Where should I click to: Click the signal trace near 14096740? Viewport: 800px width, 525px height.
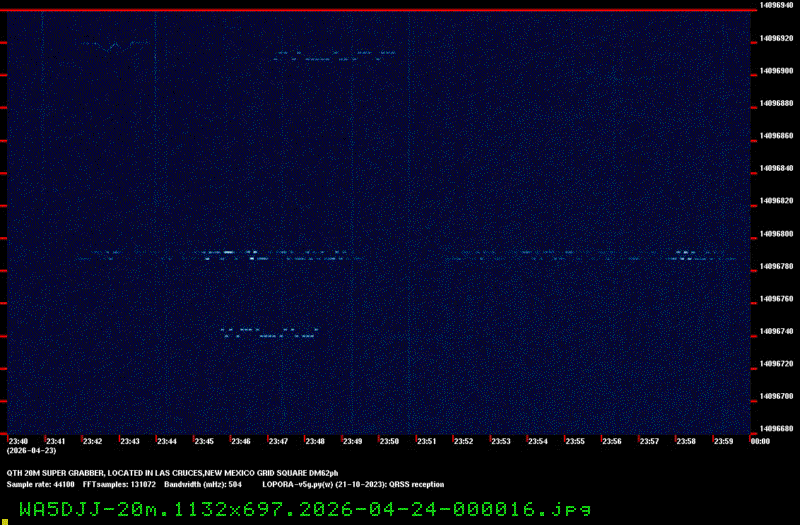tap(268, 331)
